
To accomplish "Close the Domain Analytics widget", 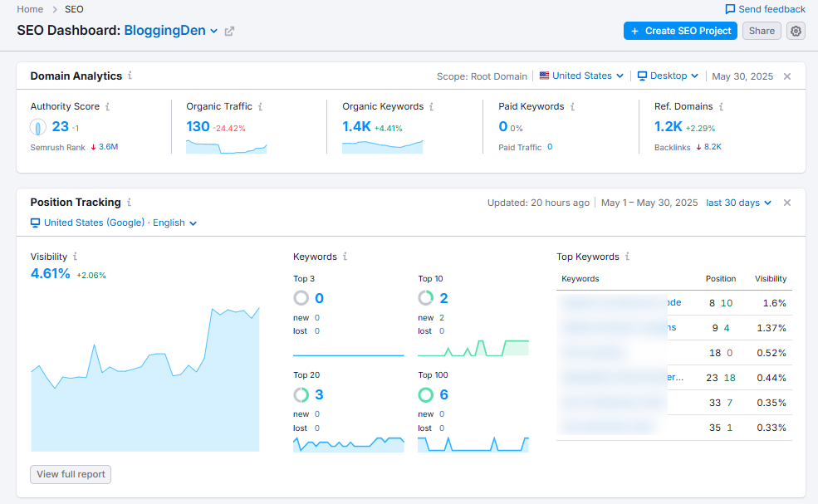I will [x=786, y=76].
